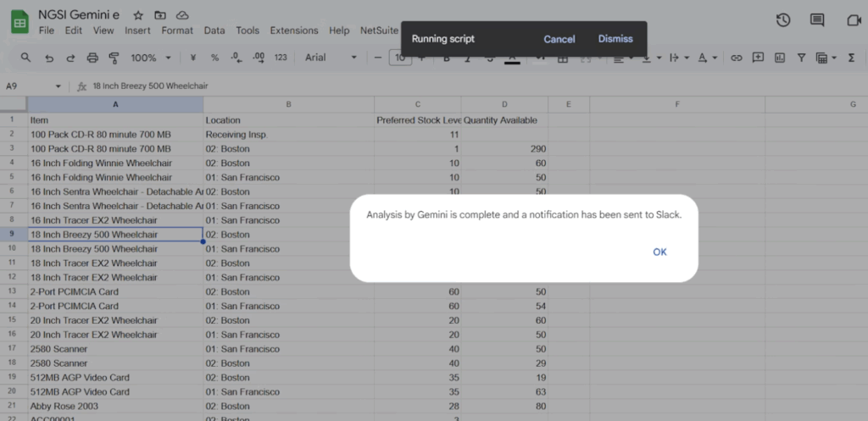Select column A header
The width and height of the screenshot is (868, 421).
(x=115, y=104)
